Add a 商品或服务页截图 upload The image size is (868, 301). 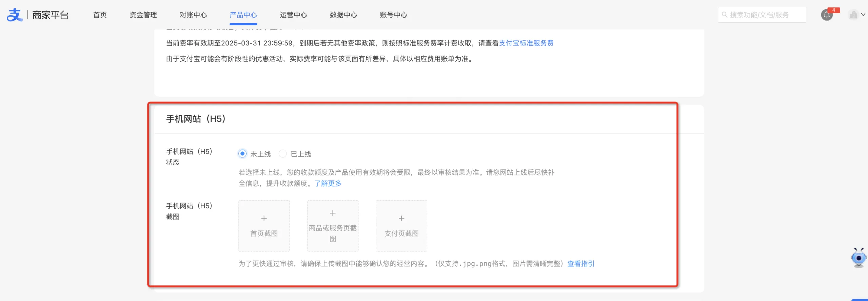(x=333, y=226)
